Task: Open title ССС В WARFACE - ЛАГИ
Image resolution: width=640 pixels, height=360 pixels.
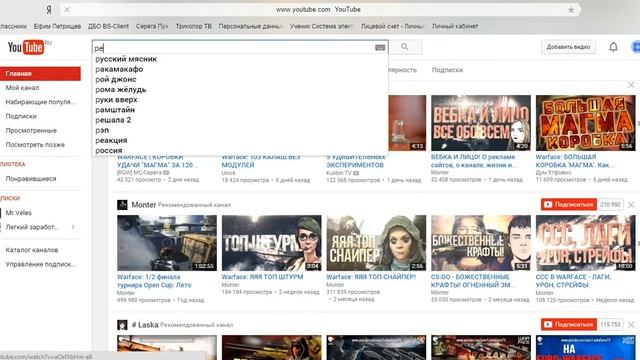Action: (573, 281)
